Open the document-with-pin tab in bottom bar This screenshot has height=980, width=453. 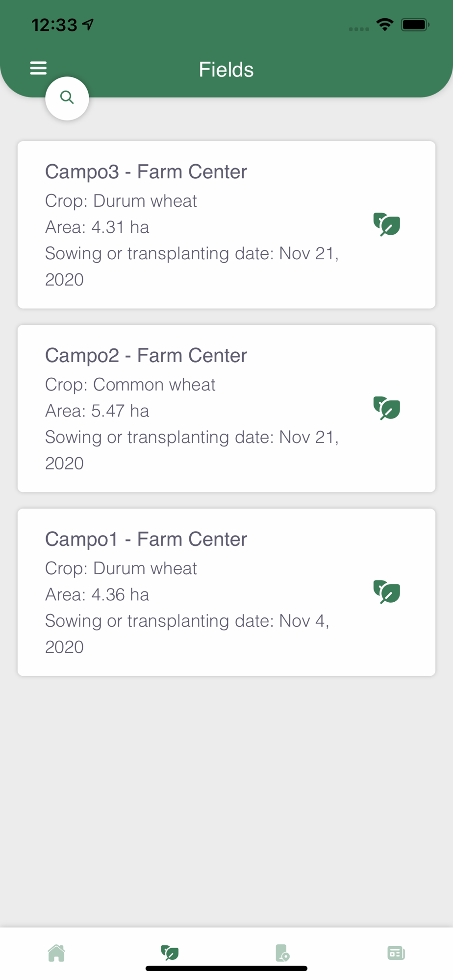pos(282,953)
